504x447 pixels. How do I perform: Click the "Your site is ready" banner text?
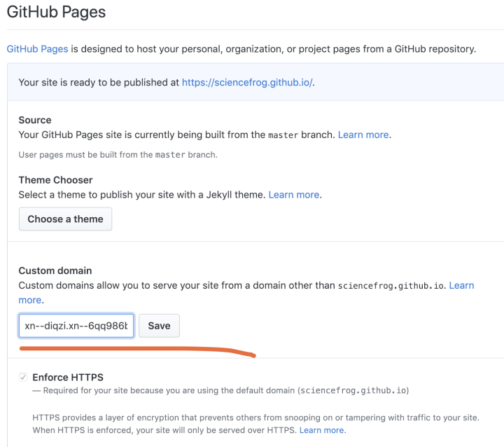(x=98, y=82)
